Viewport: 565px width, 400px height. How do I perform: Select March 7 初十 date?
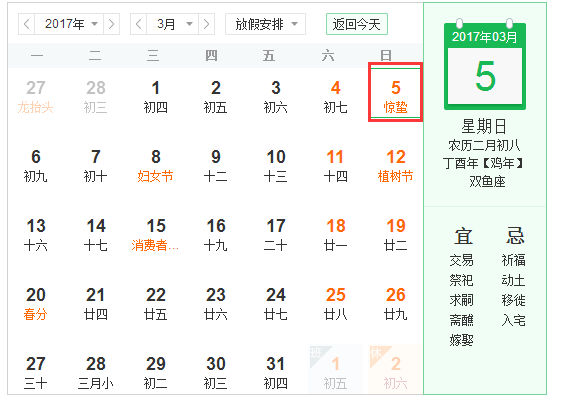click(x=95, y=166)
